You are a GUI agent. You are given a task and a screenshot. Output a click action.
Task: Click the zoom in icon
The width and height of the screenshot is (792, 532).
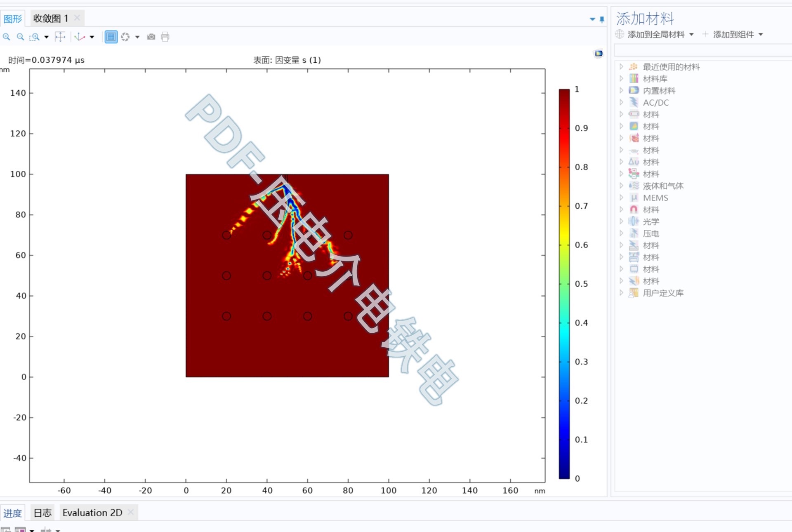(7, 37)
